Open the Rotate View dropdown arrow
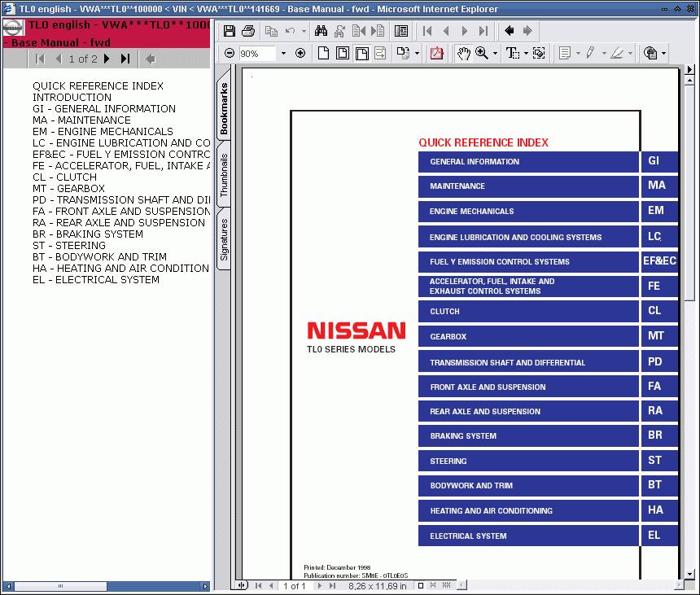This screenshot has height=595, width=700. point(417,54)
